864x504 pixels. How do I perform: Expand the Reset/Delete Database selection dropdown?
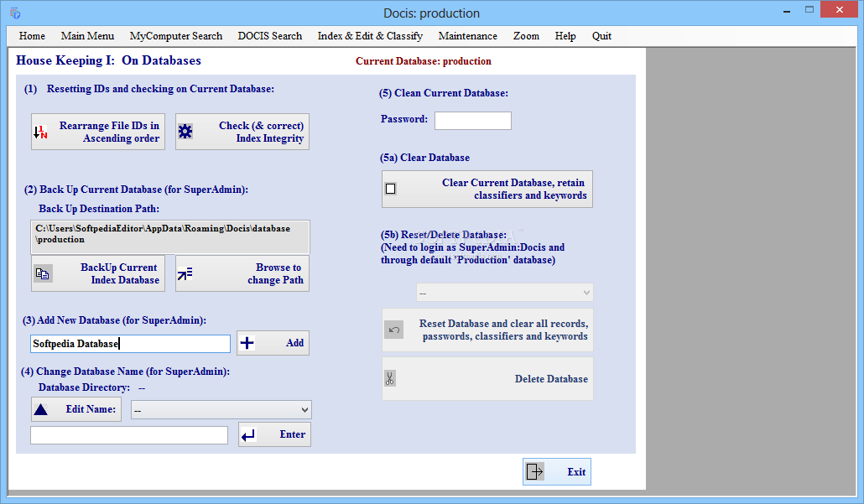pyautogui.click(x=505, y=293)
